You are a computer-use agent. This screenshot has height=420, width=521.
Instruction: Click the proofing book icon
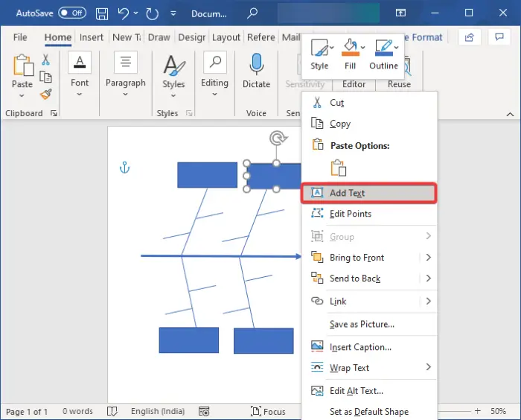tap(112, 412)
